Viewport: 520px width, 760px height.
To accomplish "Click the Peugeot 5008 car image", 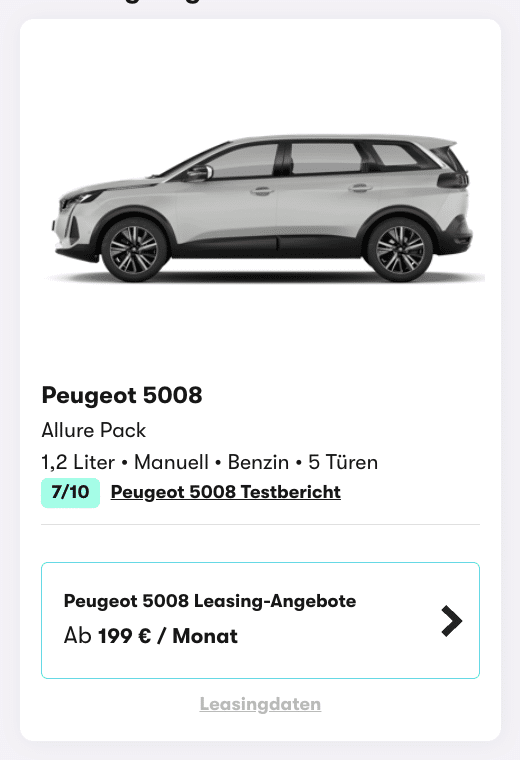I will pyautogui.click(x=263, y=208).
